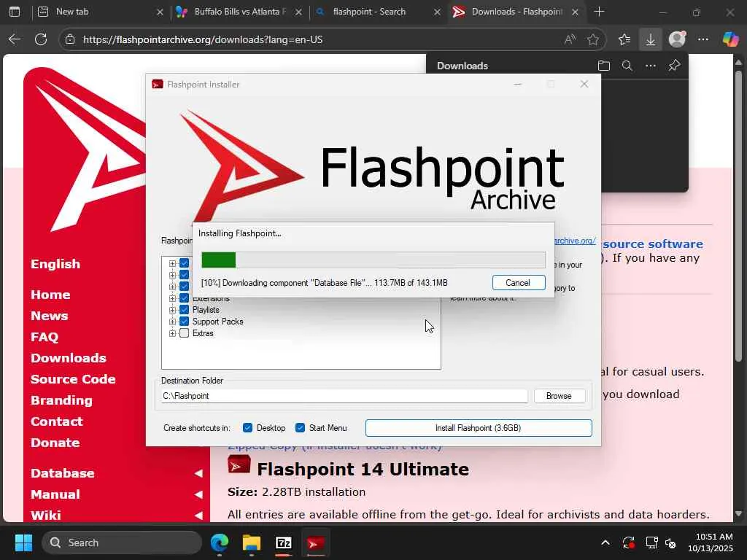This screenshot has width=747, height=560.
Task: Toggle the Extensions component checkbox
Action: tap(185, 298)
